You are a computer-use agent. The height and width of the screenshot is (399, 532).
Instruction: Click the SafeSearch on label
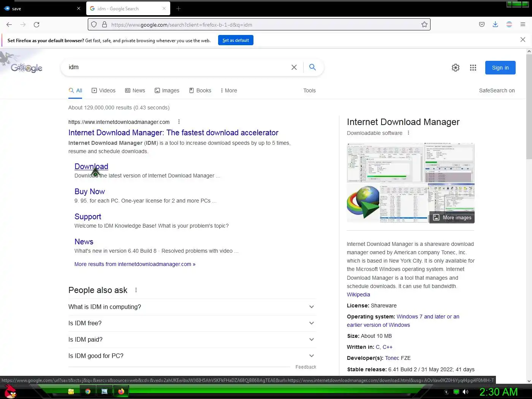point(497,90)
